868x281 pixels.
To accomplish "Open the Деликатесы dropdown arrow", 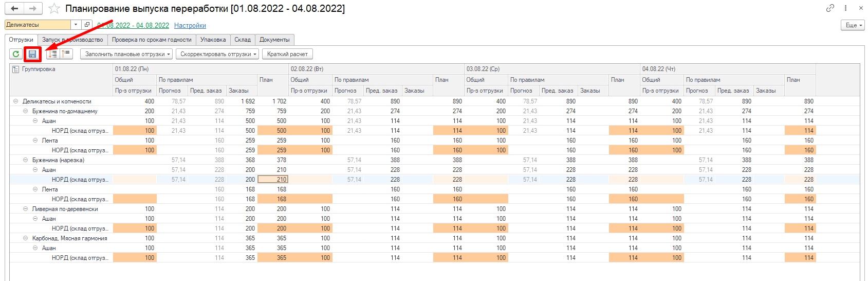I will tap(76, 25).
